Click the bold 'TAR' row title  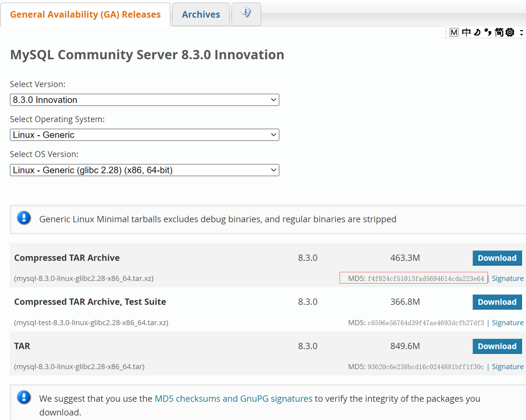click(22, 346)
